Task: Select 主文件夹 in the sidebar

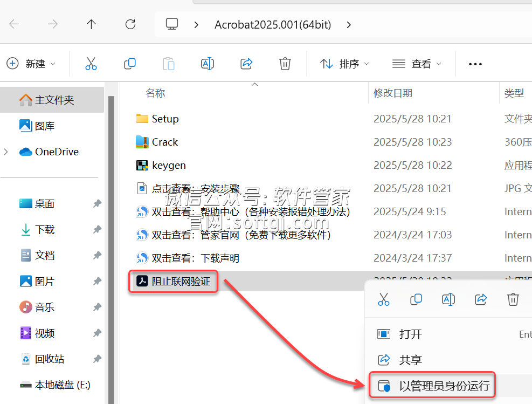Action: point(52,100)
